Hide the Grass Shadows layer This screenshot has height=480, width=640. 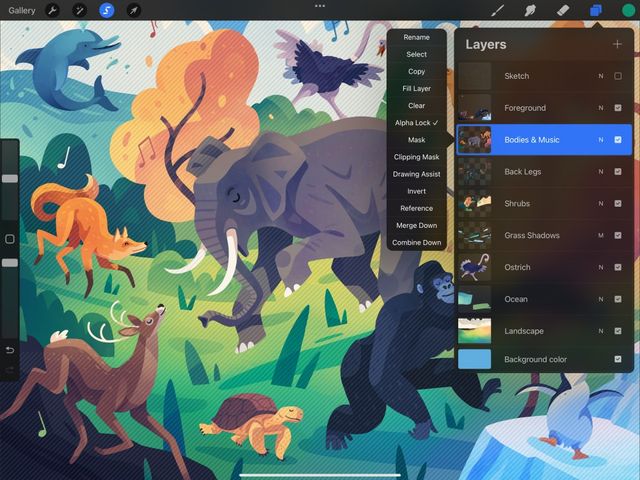tap(618, 235)
